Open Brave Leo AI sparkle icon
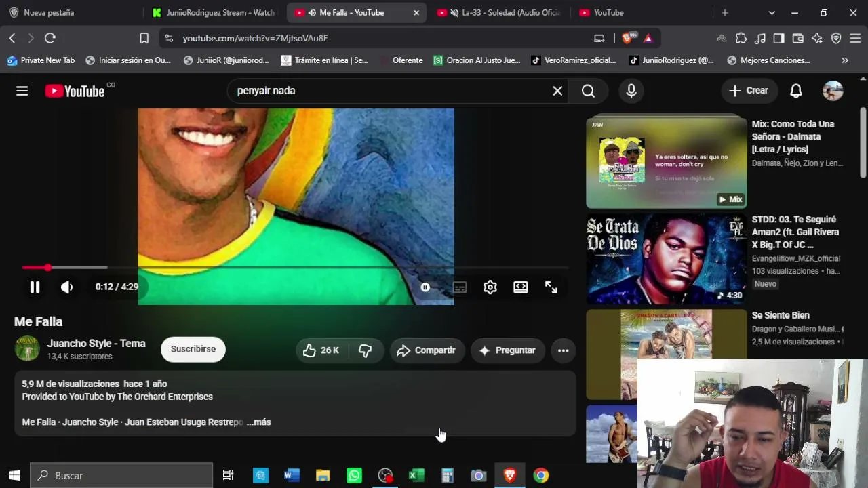Image resolution: width=868 pixels, height=488 pixels. click(817, 39)
